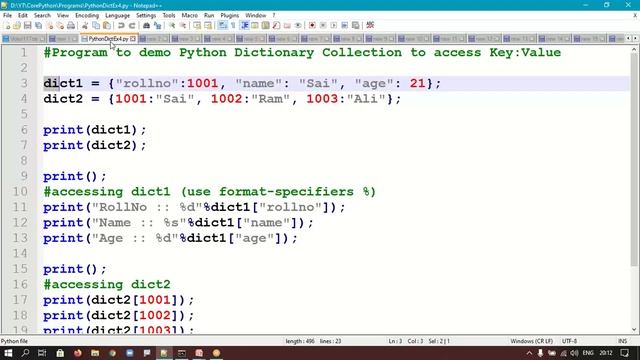Click the Open file toolbar icon
Screen dimensions: 640x360
point(17,25)
